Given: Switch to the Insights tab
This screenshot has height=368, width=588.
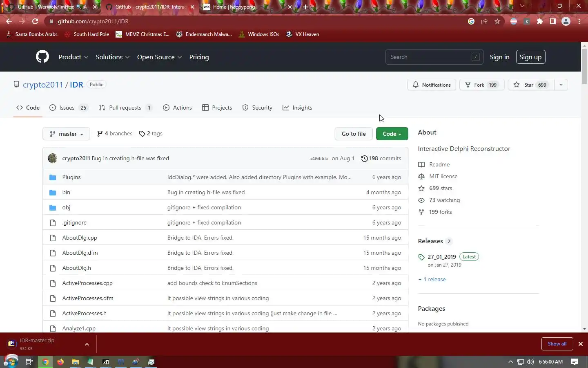Looking at the screenshot, I should pos(297,108).
